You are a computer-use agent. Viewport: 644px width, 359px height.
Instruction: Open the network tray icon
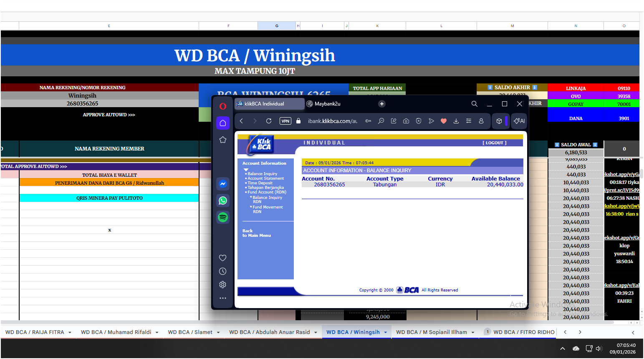point(589,349)
